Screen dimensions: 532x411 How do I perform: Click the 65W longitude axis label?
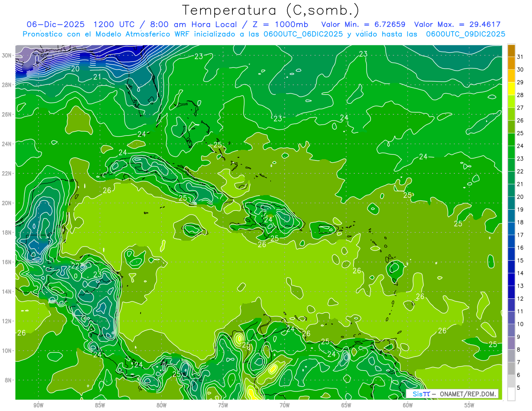pyautogui.click(x=346, y=405)
